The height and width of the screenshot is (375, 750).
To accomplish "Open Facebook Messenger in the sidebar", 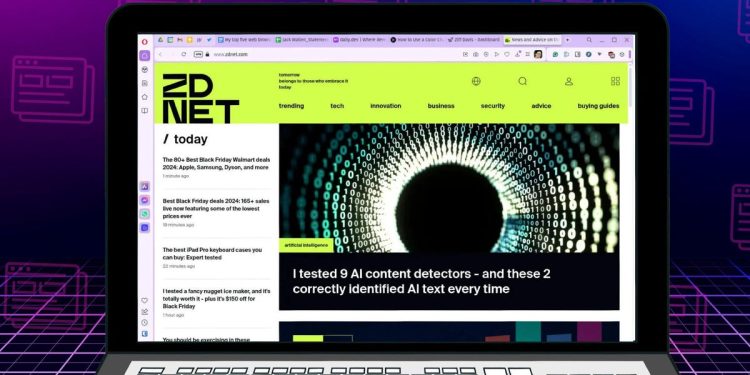I will (144, 200).
